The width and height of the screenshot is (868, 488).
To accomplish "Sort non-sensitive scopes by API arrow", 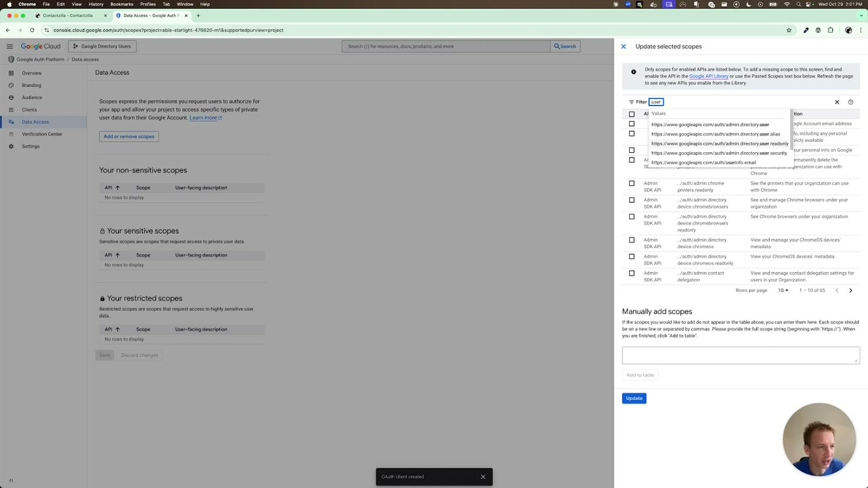I will [117, 188].
